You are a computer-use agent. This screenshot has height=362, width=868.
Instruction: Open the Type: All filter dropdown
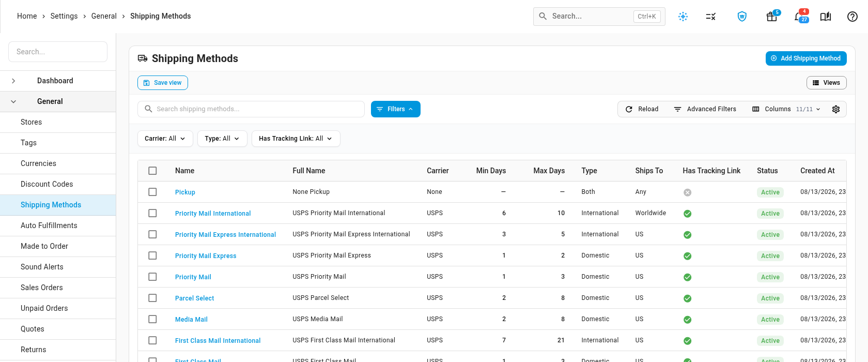click(x=222, y=139)
